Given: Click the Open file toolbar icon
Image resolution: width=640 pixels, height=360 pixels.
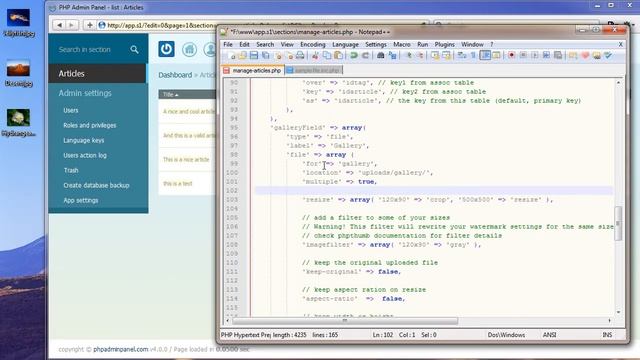Looking at the screenshot, I should [x=242, y=56].
